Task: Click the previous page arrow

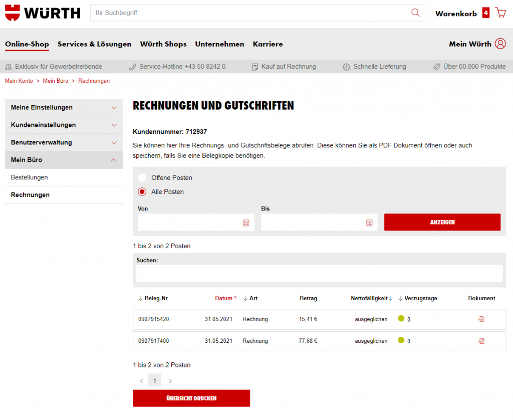Action: 141,381
